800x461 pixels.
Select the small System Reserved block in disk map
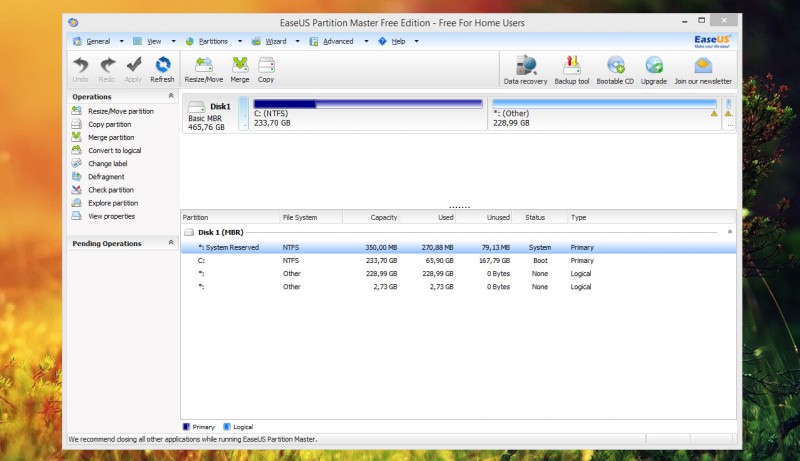click(243, 113)
